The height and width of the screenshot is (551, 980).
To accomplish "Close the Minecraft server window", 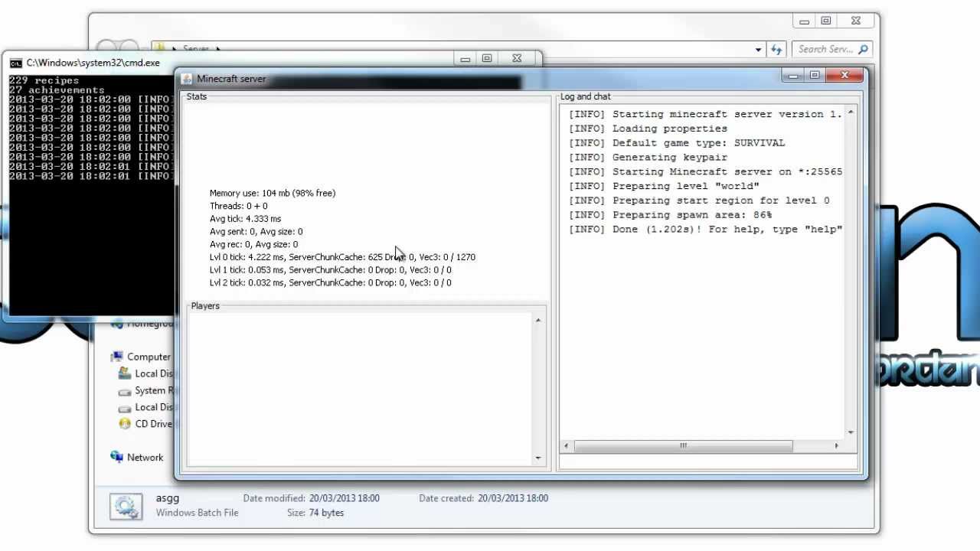I will click(844, 75).
